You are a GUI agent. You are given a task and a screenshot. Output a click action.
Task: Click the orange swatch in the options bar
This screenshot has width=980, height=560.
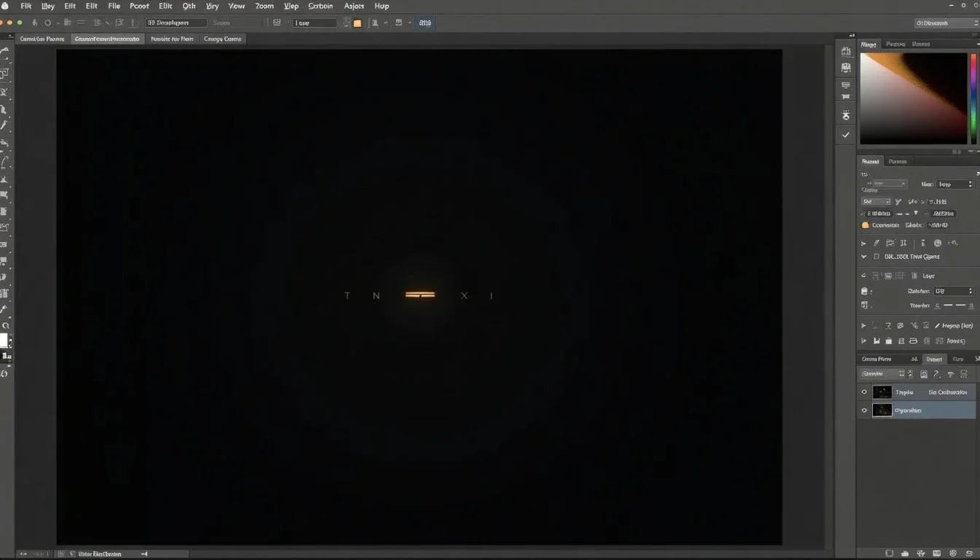tap(357, 23)
